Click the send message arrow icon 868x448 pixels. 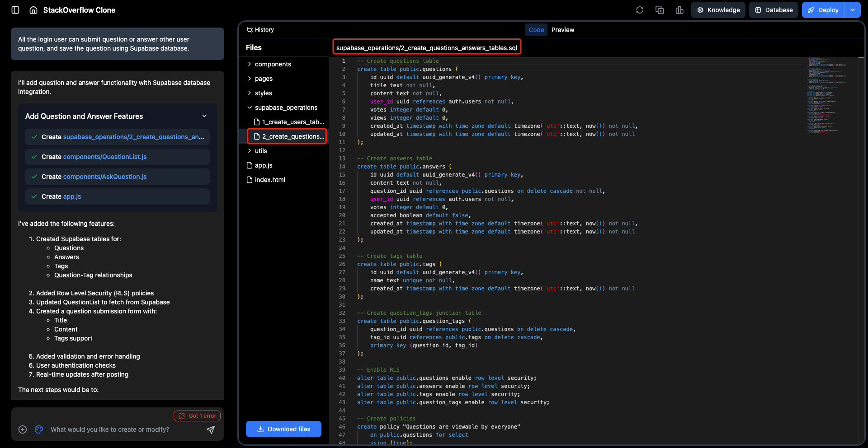(211, 429)
